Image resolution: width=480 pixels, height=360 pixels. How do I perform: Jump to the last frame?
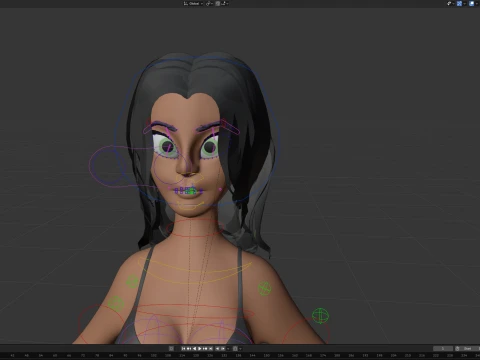(x=211, y=349)
